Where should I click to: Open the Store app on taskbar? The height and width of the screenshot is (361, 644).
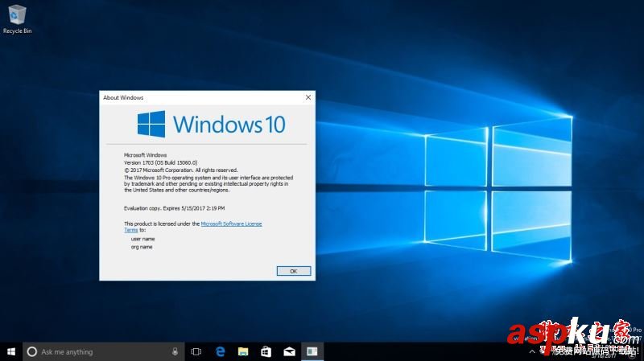266,351
